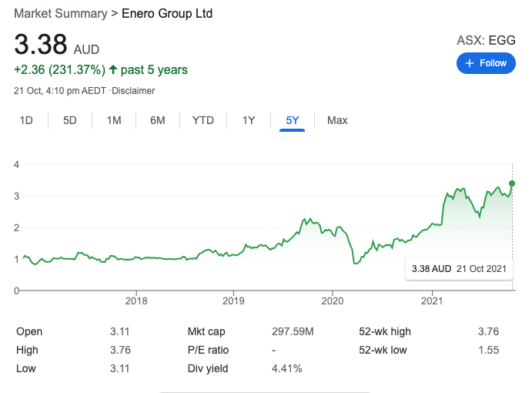Click the 52-wk low value 1.55
Image resolution: width=532 pixels, height=393 pixels.
click(489, 350)
